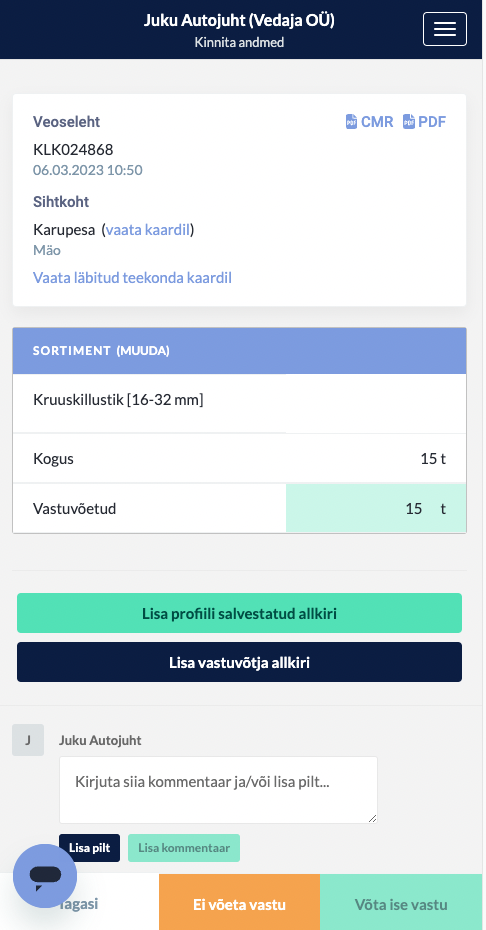Click the J user avatar
The image size is (486, 930).
point(28,740)
